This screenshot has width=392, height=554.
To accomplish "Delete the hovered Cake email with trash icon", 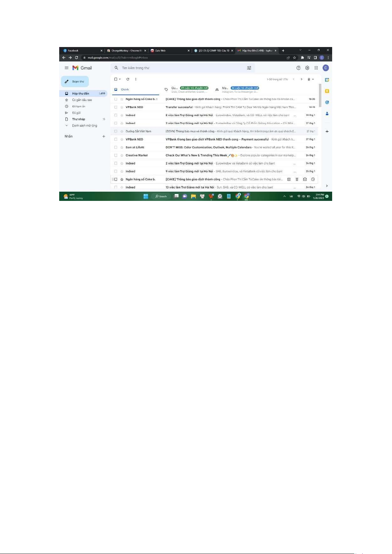I will tap(297, 180).
